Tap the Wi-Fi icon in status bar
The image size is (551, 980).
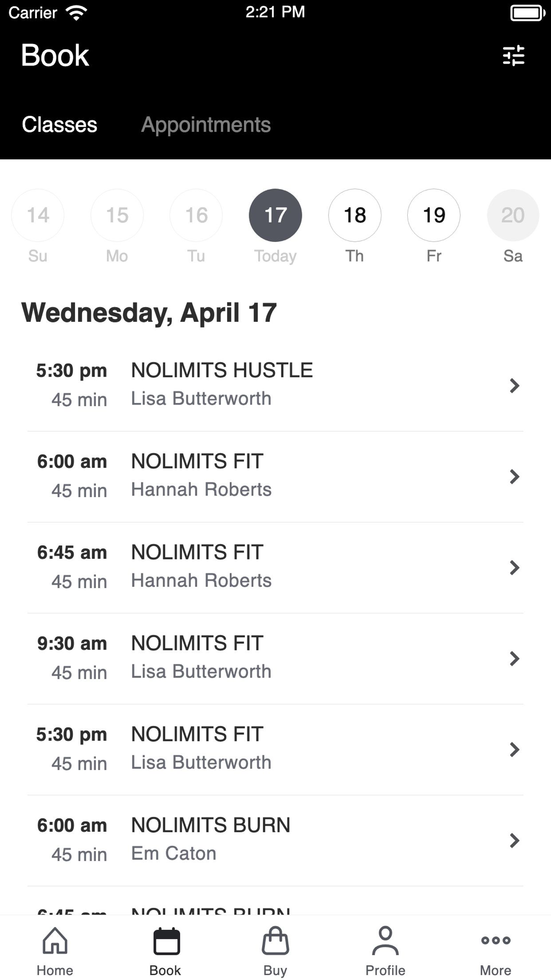(x=76, y=13)
